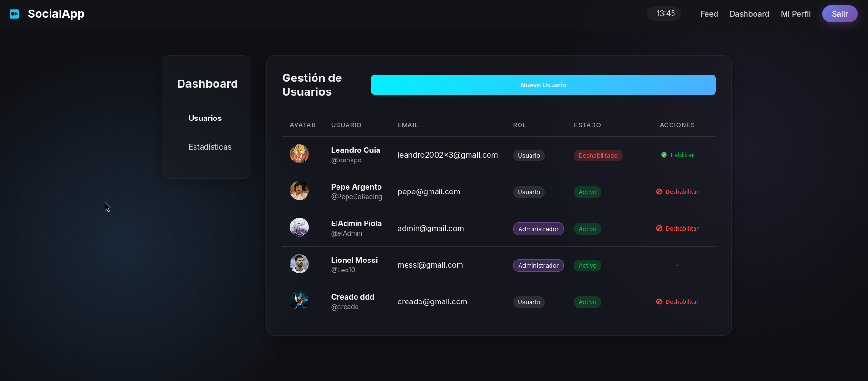The image size is (868, 381).
Task: Click the email messi@gmail.com
Action: [x=430, y=265]
